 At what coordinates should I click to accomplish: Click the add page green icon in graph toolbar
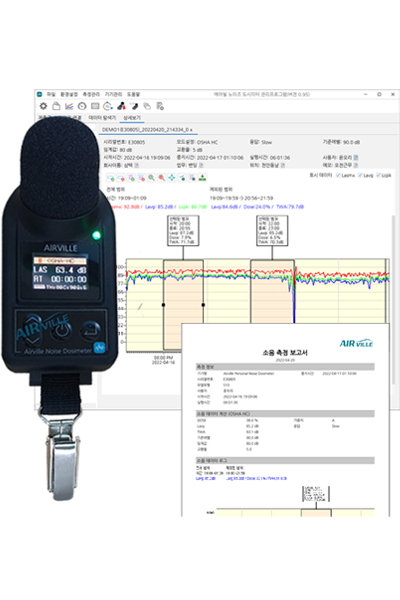point(131,178)
